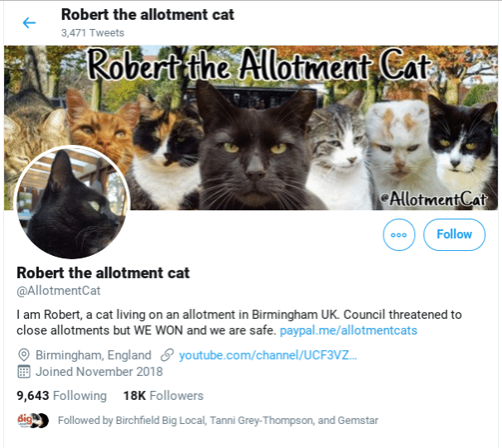The height and width of the screenshot is (448, 502).
Task: Follow Robert the allotment cat
Action: [x=454, y=234]
